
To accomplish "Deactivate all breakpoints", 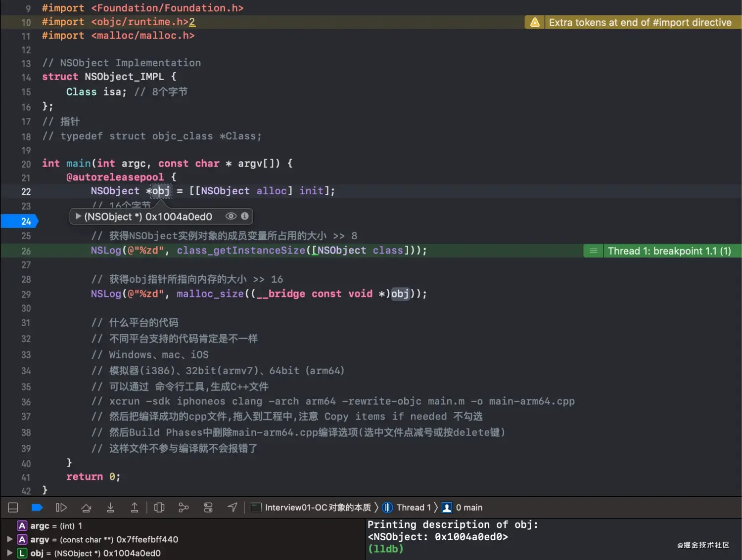I will coord(37,507).
